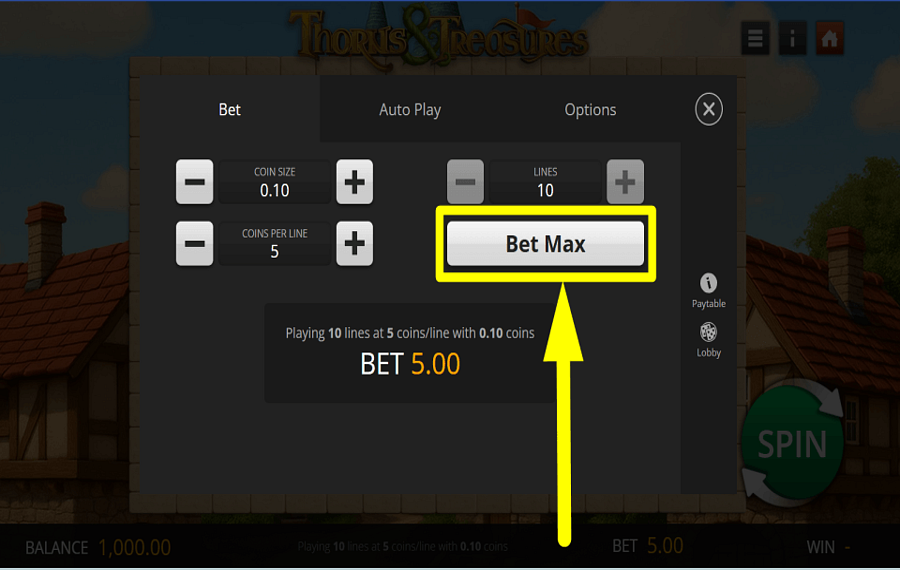
Task: Switch to the Auto Play tab
Action: tap(410, 110)
